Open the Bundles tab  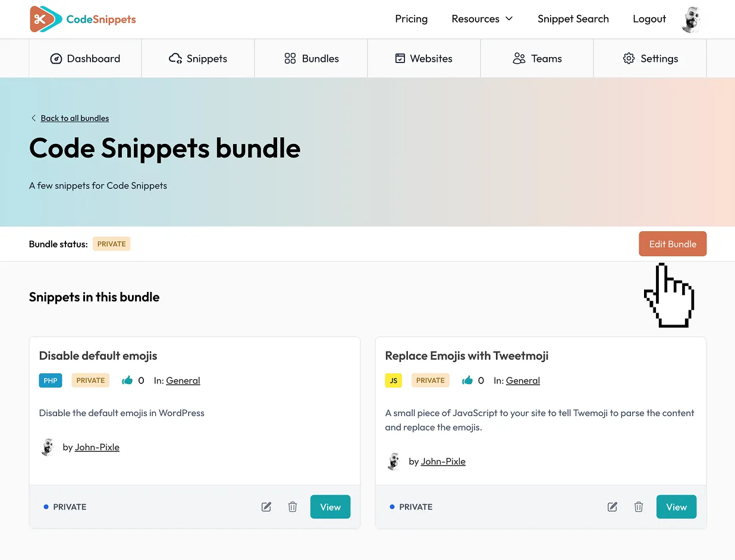pos(311,58)
